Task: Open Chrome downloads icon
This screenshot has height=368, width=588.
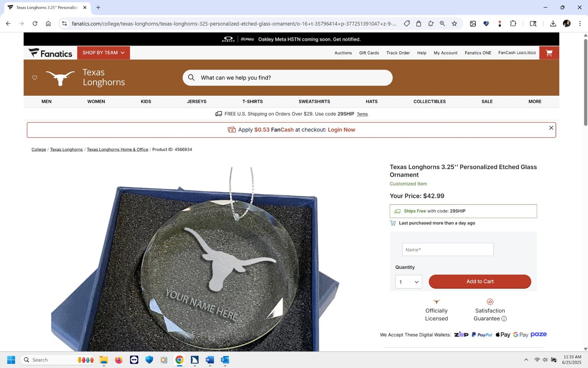Action: (553, 24)
